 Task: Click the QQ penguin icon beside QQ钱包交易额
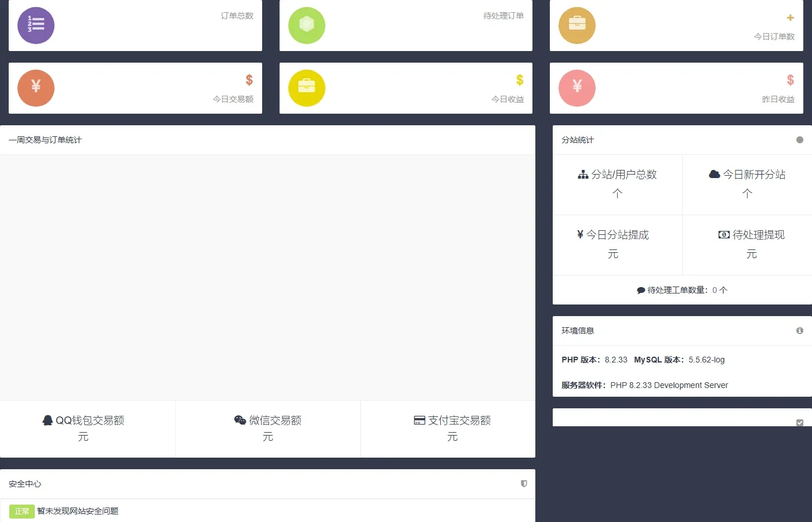tap(48, 420)
